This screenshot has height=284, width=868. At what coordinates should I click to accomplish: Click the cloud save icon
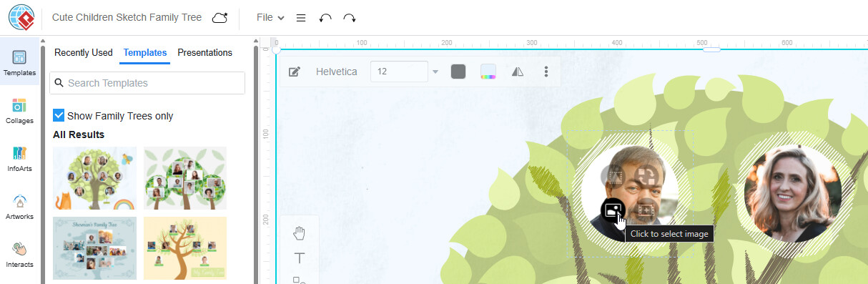coord(220,17)
